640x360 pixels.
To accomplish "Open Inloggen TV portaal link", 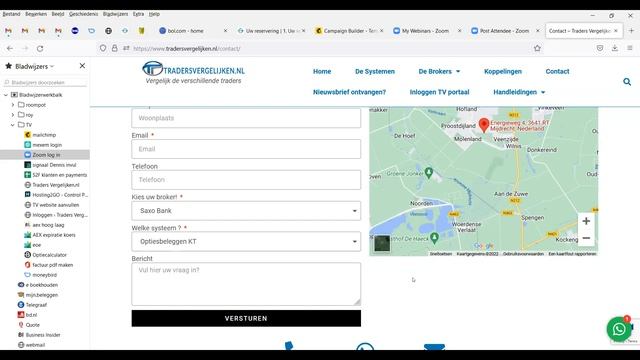I will (439, 92).
